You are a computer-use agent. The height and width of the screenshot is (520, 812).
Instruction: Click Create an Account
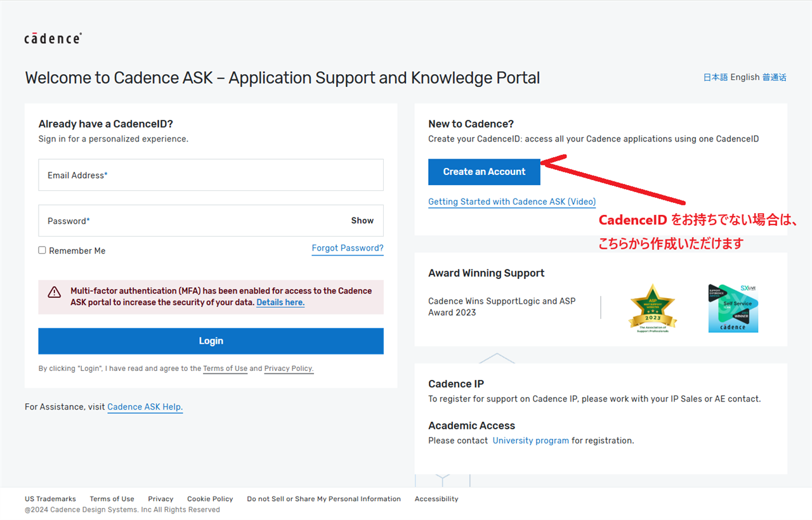(484, 172)
